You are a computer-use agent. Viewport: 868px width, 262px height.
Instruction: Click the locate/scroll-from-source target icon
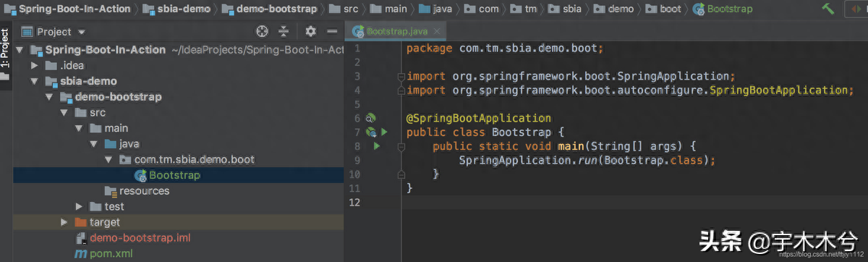click(263, 32)
